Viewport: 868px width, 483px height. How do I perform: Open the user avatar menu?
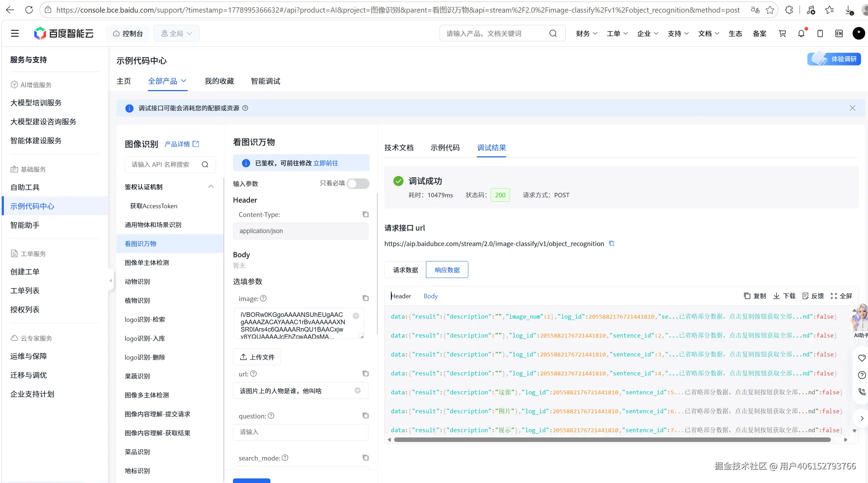click(859, 33)
